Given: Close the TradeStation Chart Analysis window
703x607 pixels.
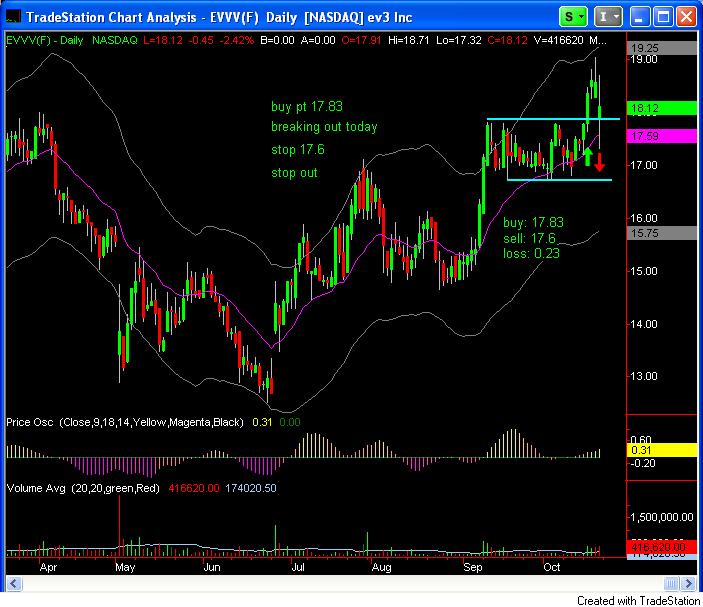Looking at the screenshot, I should (686, 17).
